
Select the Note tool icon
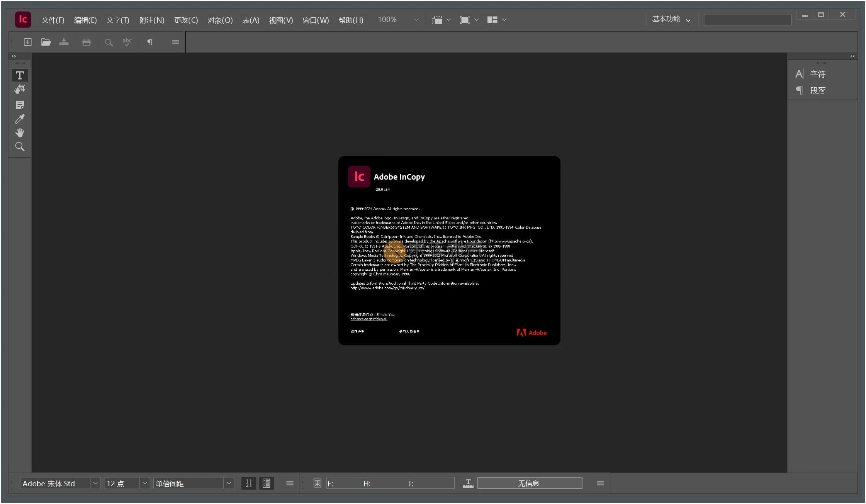pyautogui.click(x=19, y=104)
